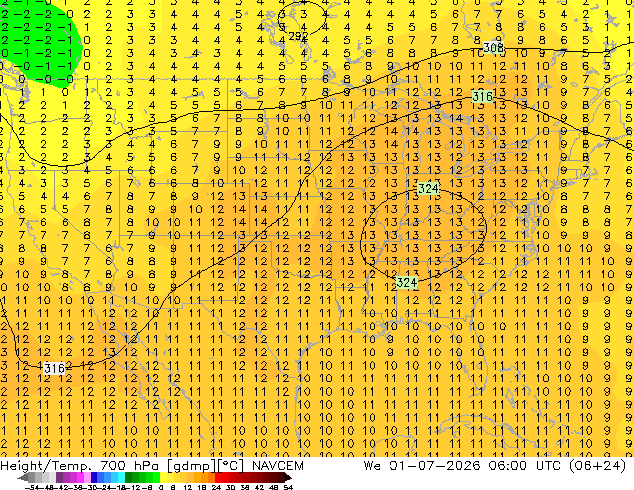Select the white-boxed 316 label at lower left
Image resolution: width=634 pixels, height=490 pixels.
pos(54,368)
